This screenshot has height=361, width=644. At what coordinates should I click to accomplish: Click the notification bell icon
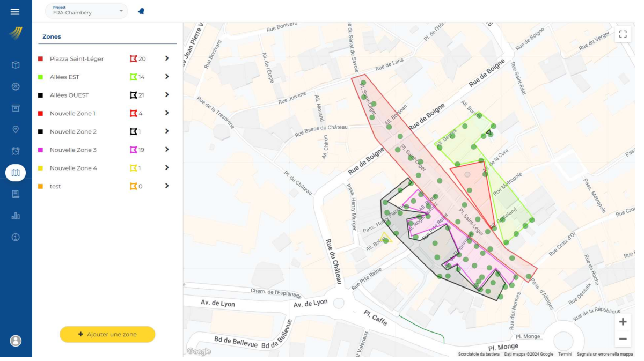pos(141,11)
